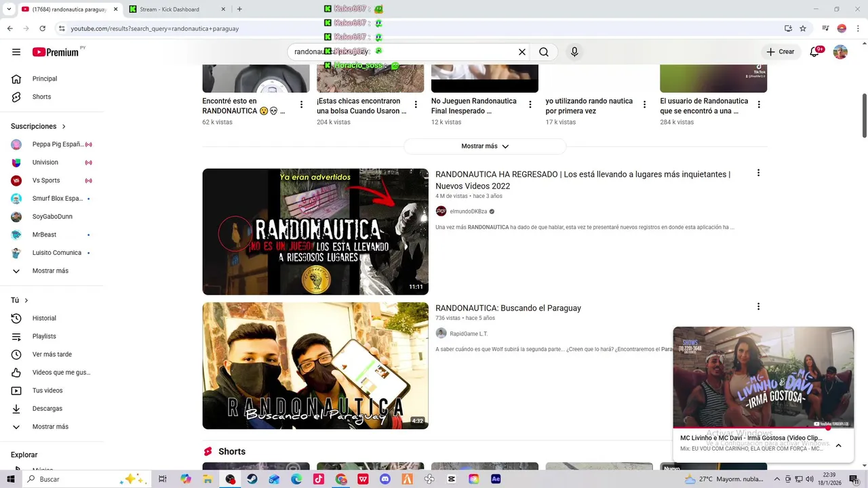Open Ver más tarde list
Viewport: 868px width, 488px height.
[52, 354]
